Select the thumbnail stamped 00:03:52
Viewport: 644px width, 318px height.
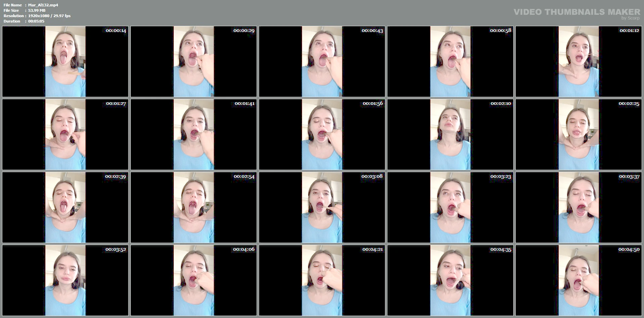(x=66, y=280)
